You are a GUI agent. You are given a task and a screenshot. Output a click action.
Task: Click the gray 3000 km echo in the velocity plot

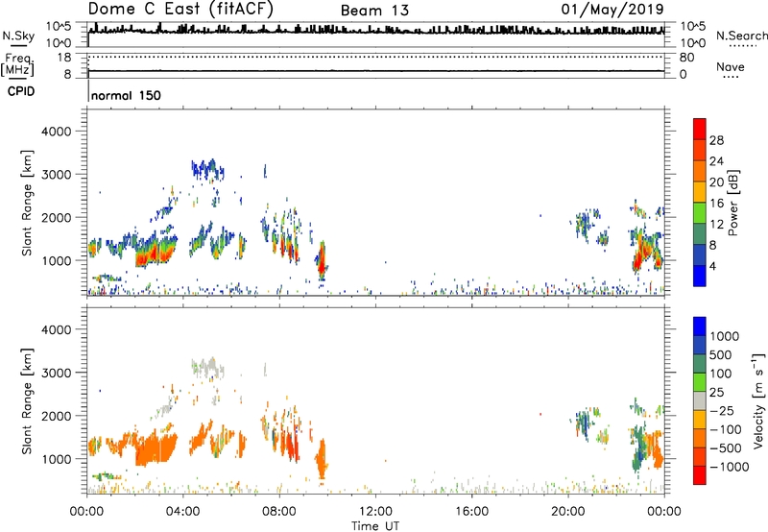point(207,369)
